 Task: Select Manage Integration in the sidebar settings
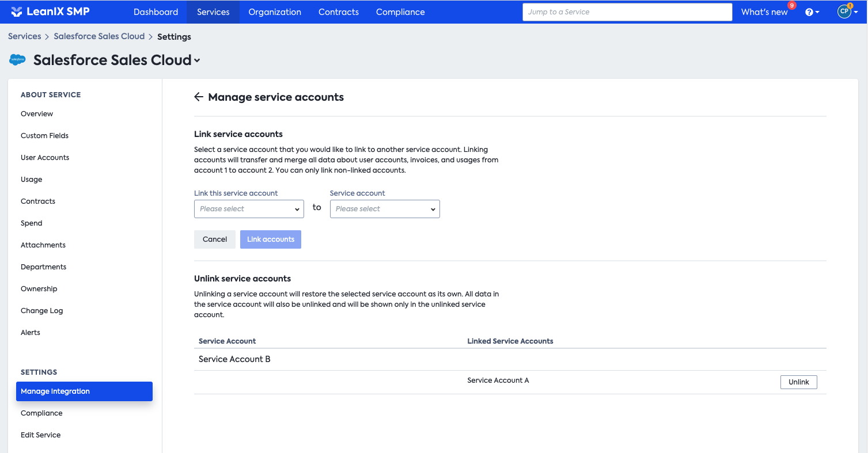pyautogui.click(x=84, y=391)
